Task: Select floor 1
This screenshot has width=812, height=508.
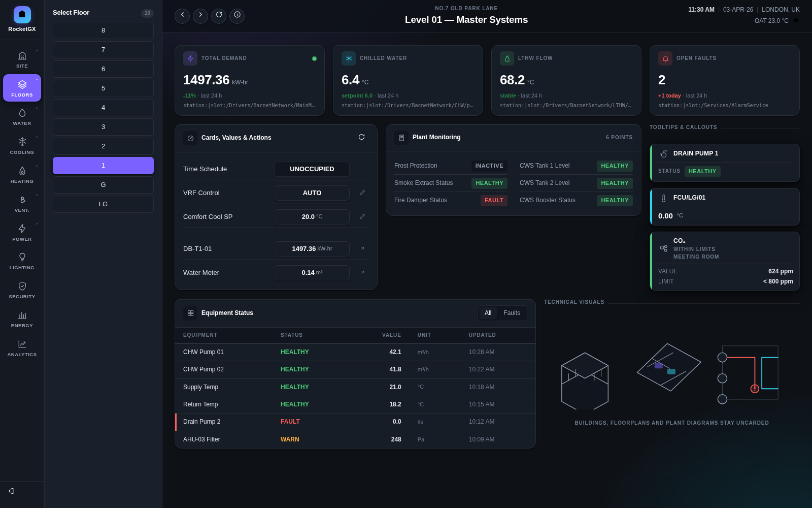Action: pos(103,166)
